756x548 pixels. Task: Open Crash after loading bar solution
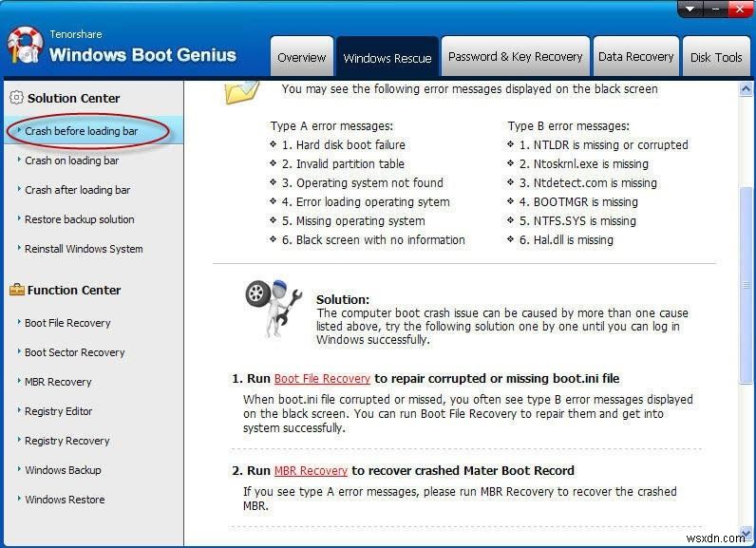click(x=77, y=190)
